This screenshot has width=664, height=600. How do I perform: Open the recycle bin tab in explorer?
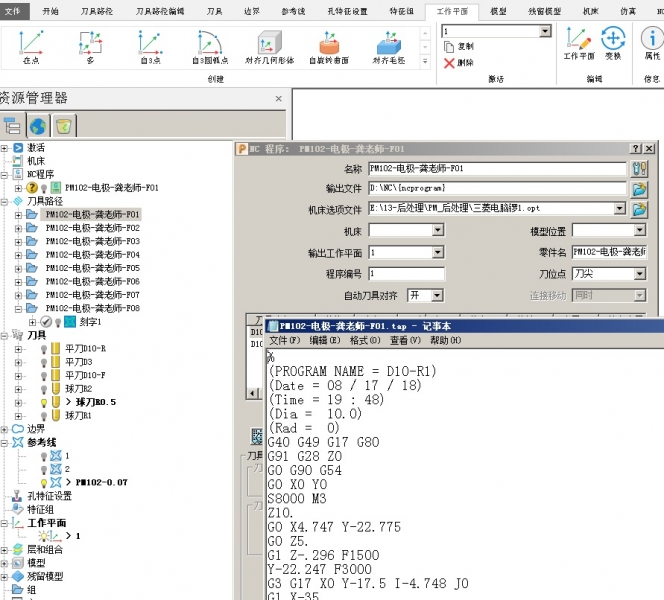[x=64, y=126]
